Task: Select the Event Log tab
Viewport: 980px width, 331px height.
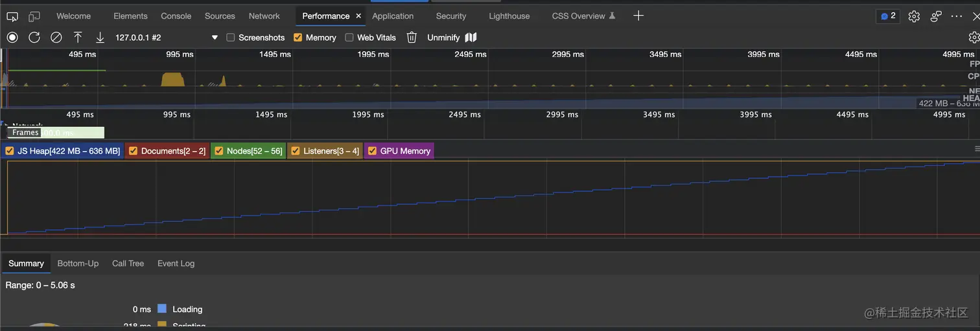Action: click(x=176, y=264)
